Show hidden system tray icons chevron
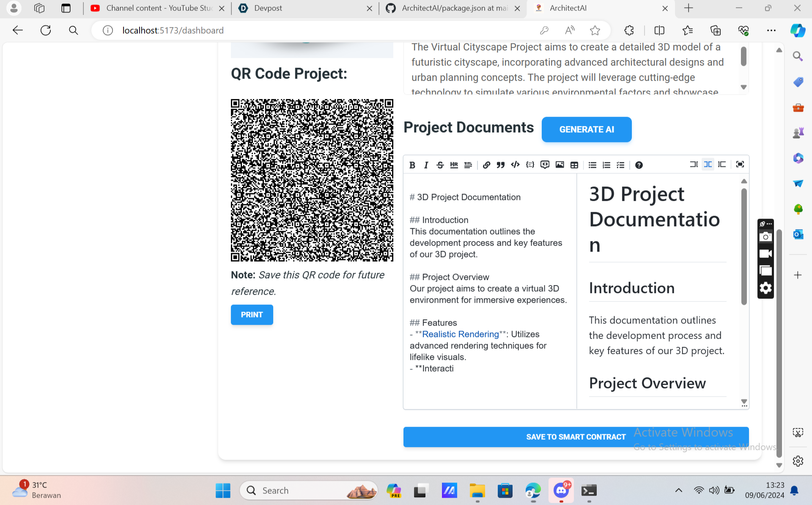Screen dimensions: 812x505 pos(678,490)
